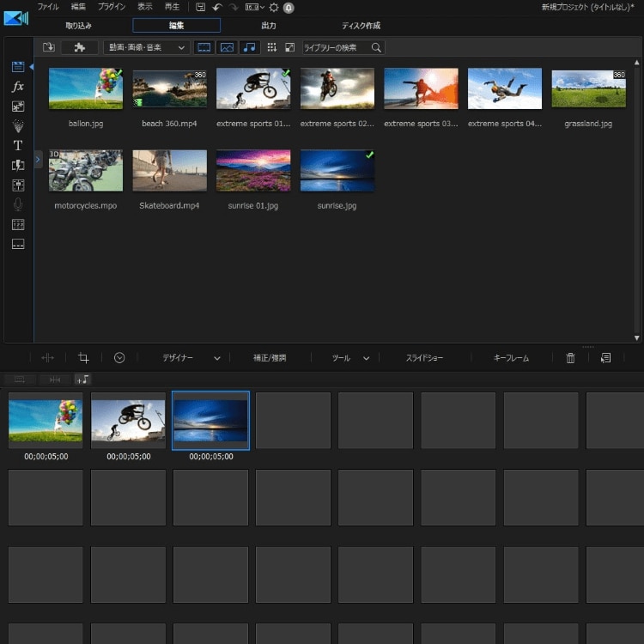Open the Transition Room icon
The image size is (644, 644).
[x=18, y=165]
